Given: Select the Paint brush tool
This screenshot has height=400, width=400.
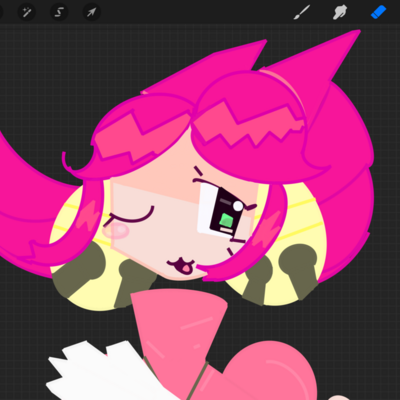Looking at the screenshot, I should tap(302, 12).
